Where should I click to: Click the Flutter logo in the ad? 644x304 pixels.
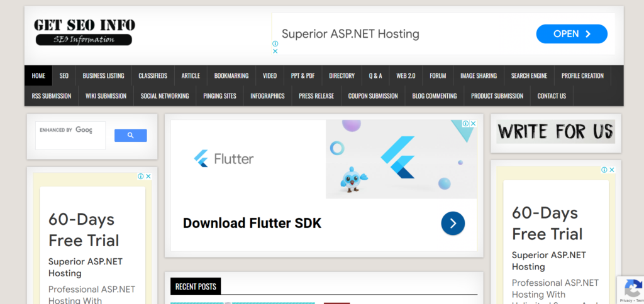[224, 159]
